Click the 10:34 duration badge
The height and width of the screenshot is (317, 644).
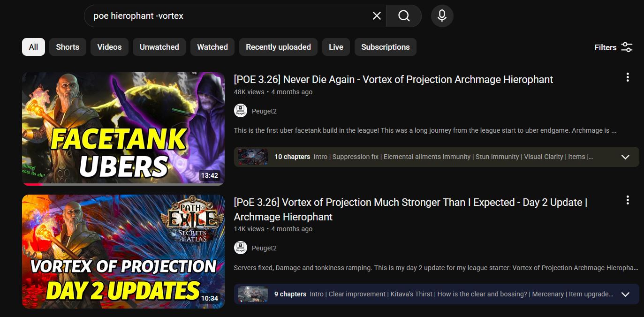[210, 298]
